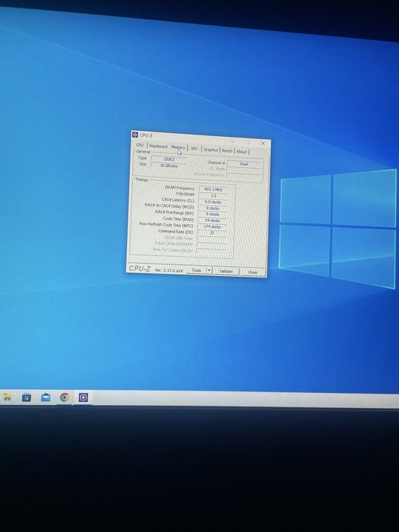The image size is (399, 532).
Task: Click the Row Refresh Cycle Time value
Action: click(212, 226)
